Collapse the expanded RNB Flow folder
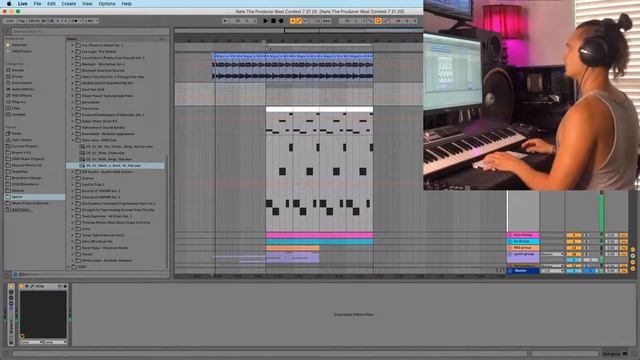 click(x=73, y=140)
